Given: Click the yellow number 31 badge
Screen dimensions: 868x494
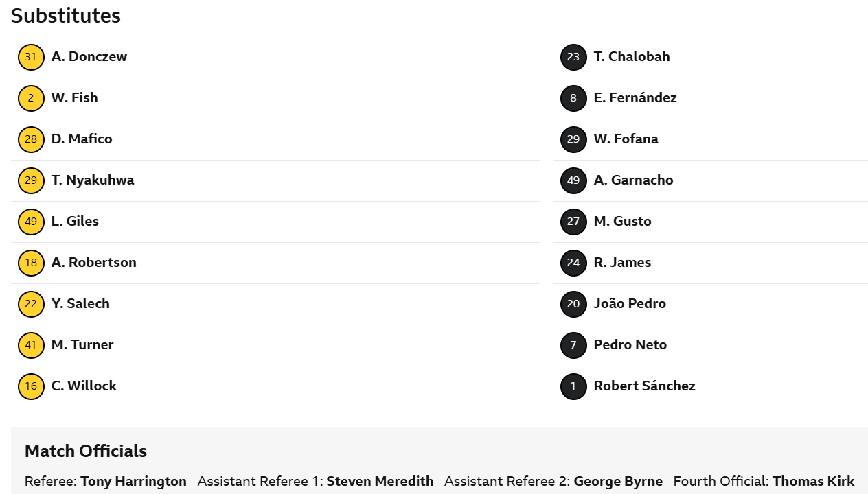Looking at the screenshot, I should (31, 57).
